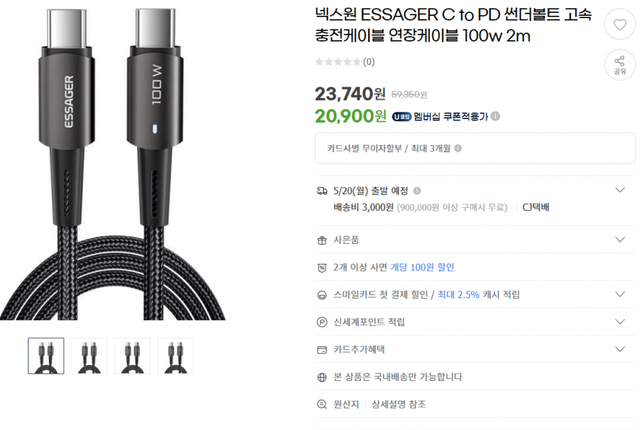Expand the 사은품 section
Screen dimensions: 640x430
point(620,239)
